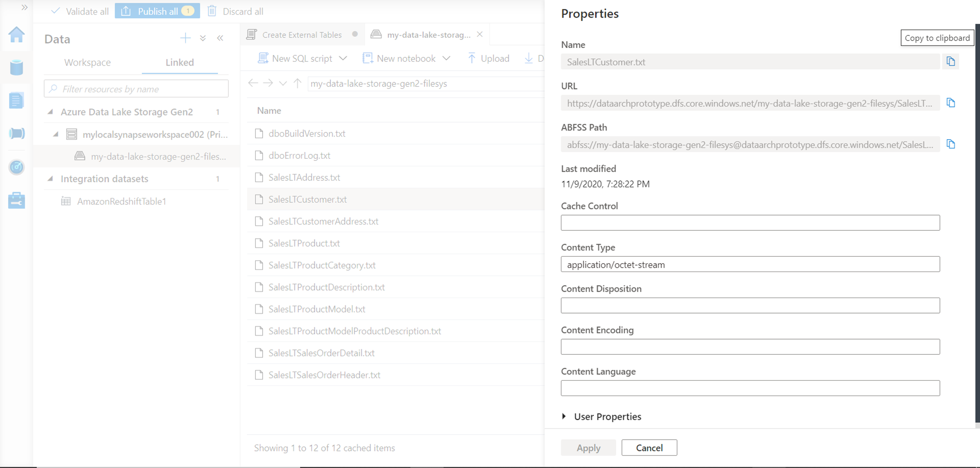Copy the ABFSS Path to clipboard
Screen dimensions: 980x468
pyautogui.click(x=951, y=144)
